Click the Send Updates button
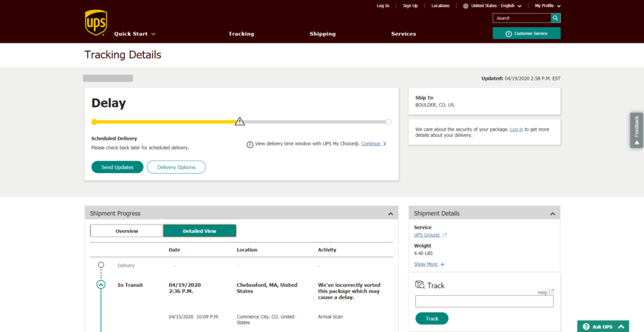644x332 pixels. (x=117, y=167)
